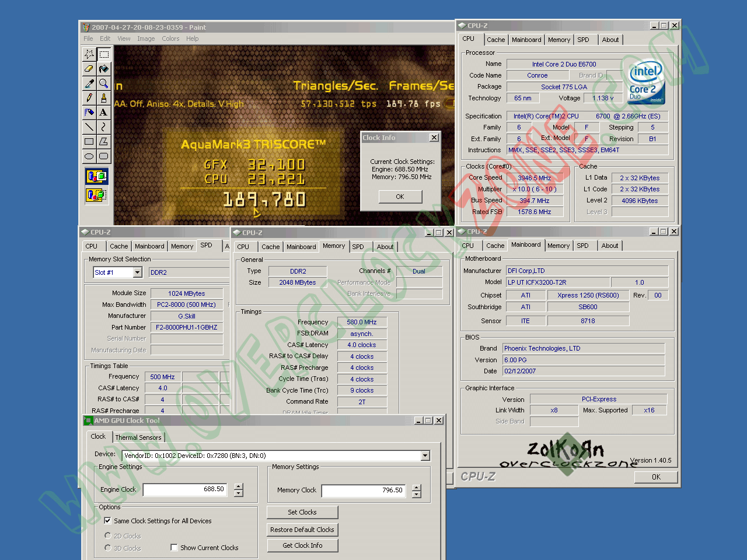The height and width of the screenshot is (560, 747).
Task: Click the Part Number F2-8000PHU1-1GBHZ field
Action: 187,327
